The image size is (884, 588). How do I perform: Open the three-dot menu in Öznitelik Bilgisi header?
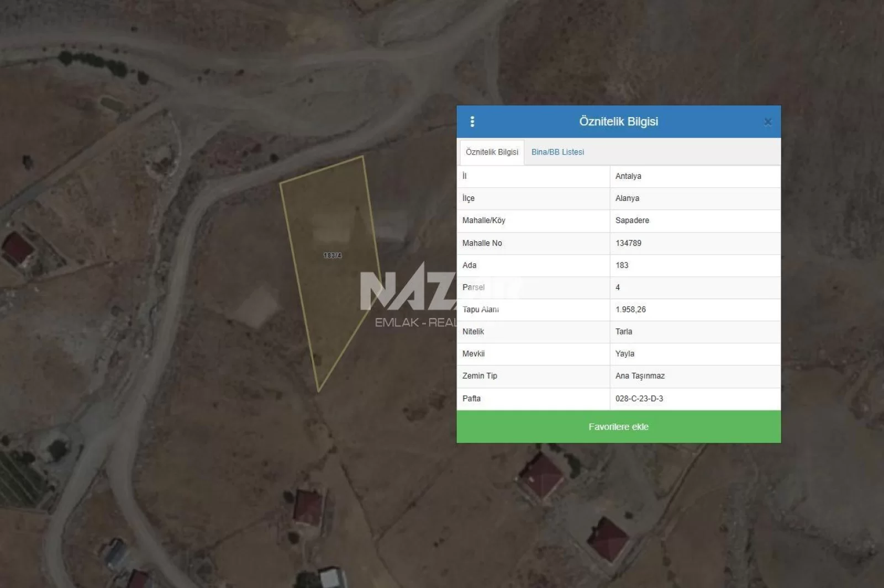(472, 121)
